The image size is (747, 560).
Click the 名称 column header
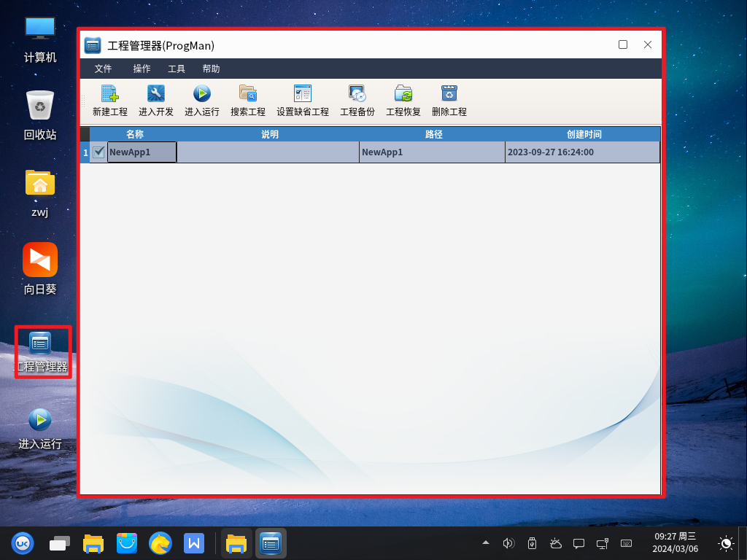point(135,134)
